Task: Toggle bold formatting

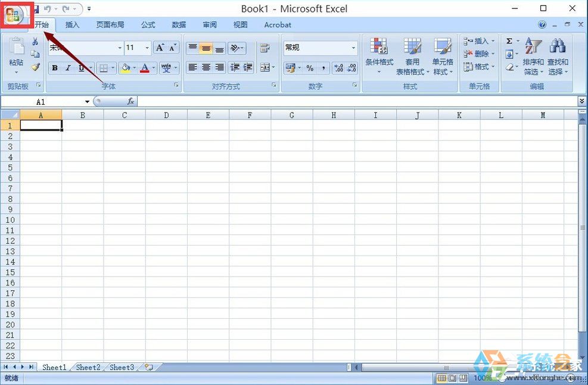Action: point(54,67)
